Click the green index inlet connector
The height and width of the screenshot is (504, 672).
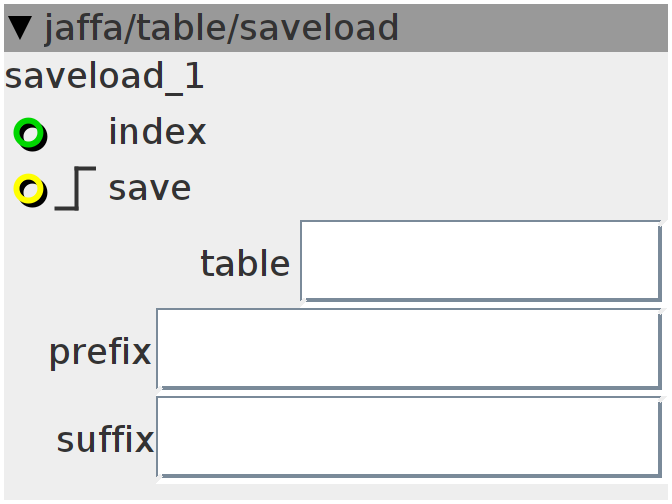(30, 134)
